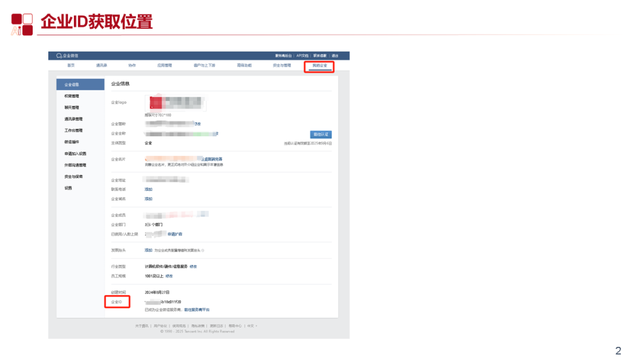The width and height of the screenshot is (644, 363).
Task: Select the 我的企业 tab
Action: [x=320, y=66]
